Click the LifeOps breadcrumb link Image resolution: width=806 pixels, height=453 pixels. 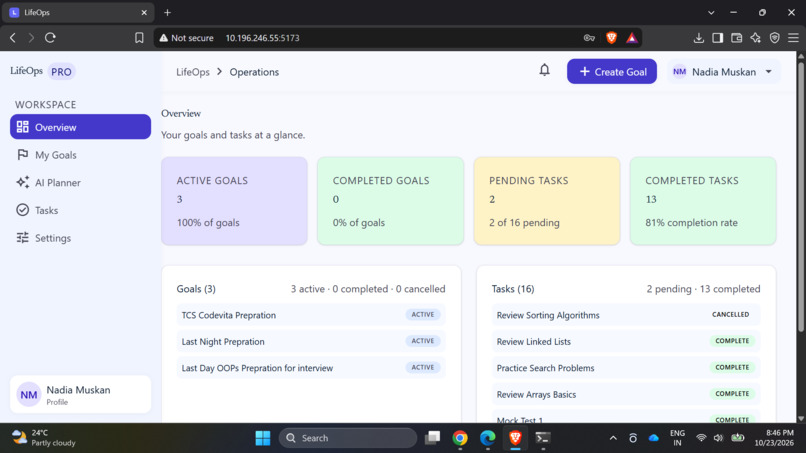pos(193,72)
